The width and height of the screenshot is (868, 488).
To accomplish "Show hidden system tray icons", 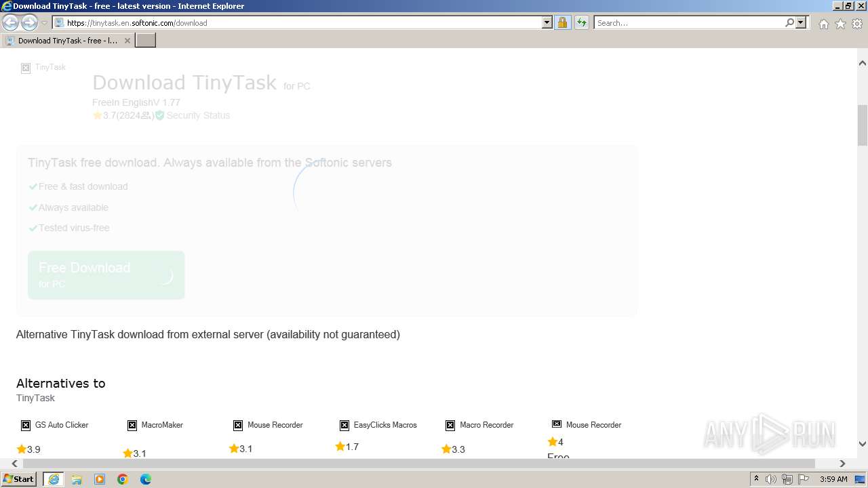I will coord(757,479).
